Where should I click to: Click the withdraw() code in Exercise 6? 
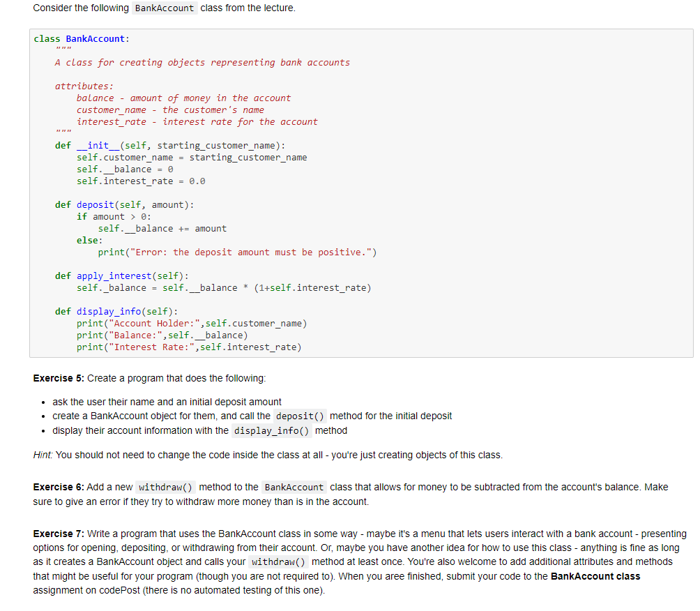(166, 488)
